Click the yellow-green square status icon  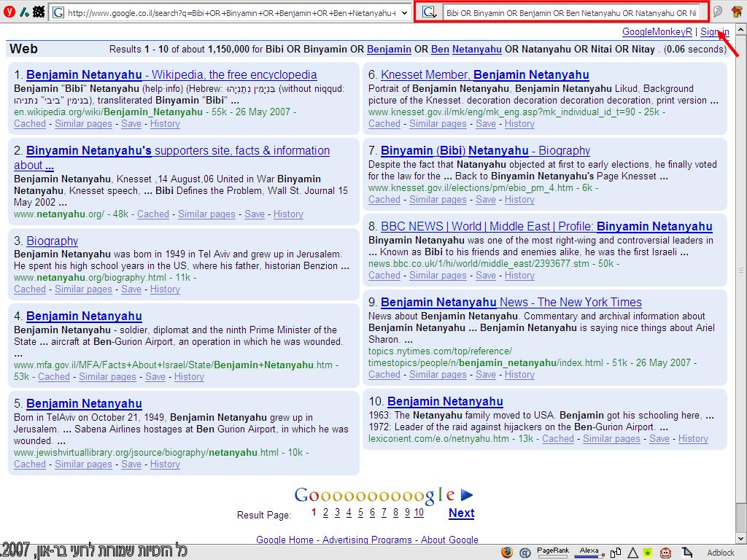pos(648,553)
